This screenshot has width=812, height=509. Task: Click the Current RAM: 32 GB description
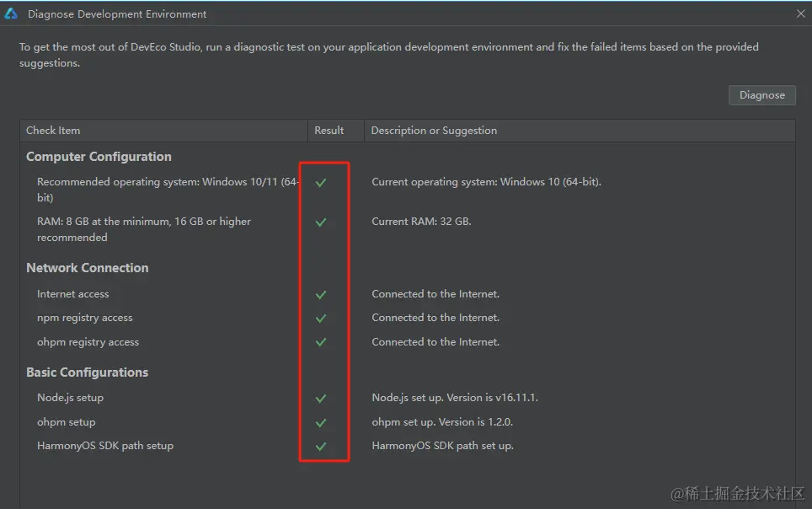(x=421, y=222)
